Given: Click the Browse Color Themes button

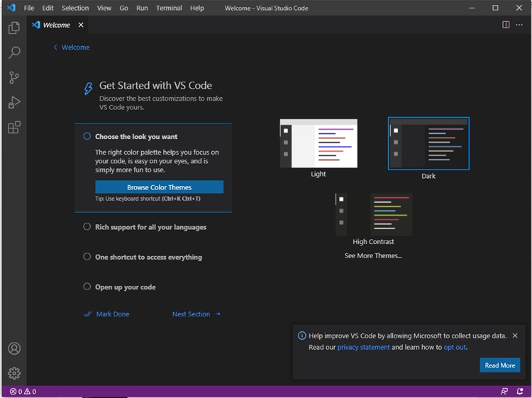Looking at the screenshot, I should 159,187.
